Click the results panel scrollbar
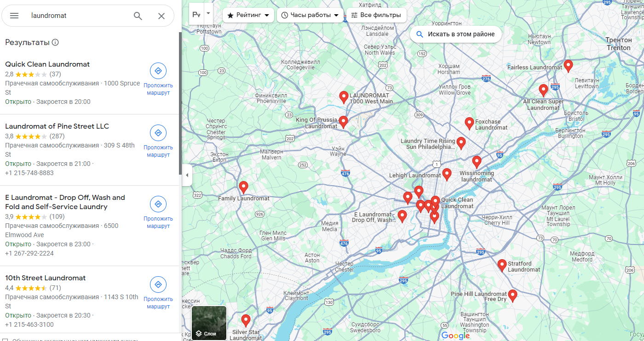The height and width of the screenshot is (341, 644). tap(180, 103)
